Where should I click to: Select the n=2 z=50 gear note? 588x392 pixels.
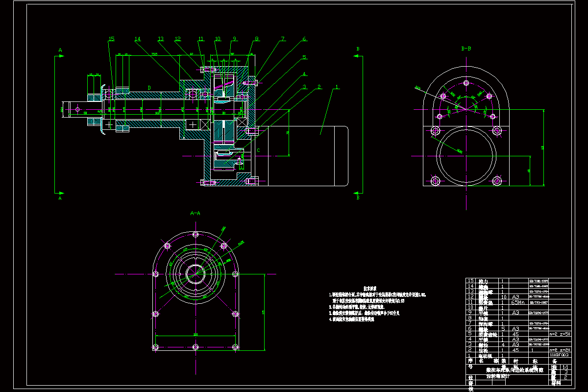click(x=560, y=334)
